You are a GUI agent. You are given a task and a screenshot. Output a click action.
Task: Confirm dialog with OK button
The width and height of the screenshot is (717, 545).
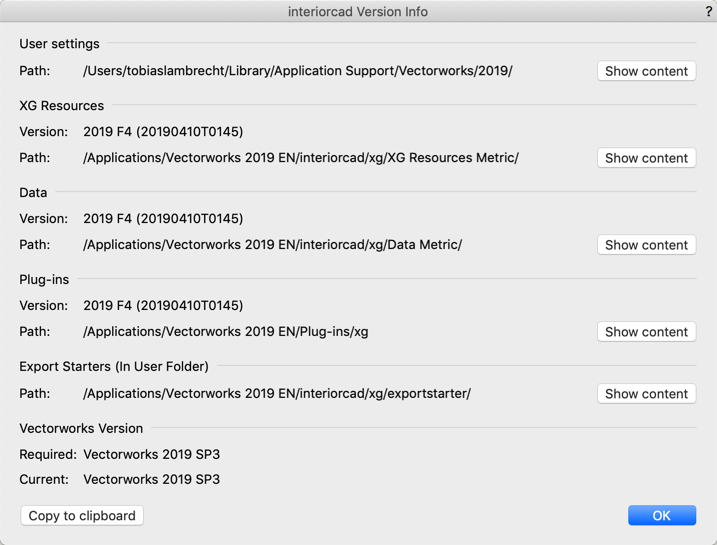(x=662, y=515)
